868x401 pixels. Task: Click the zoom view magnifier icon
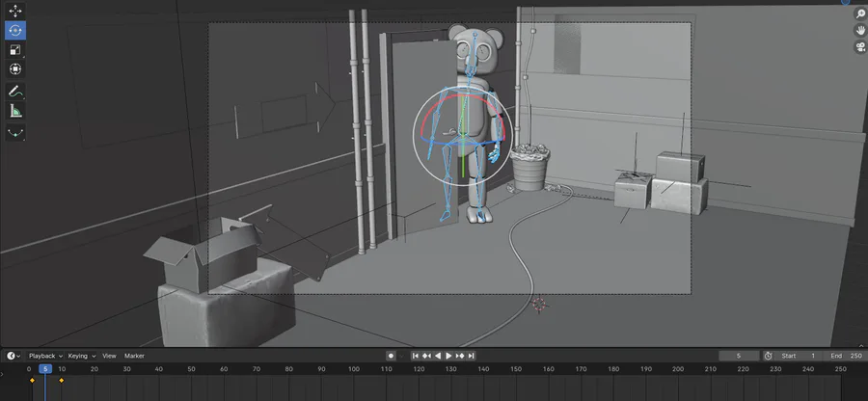coord(860,14)
